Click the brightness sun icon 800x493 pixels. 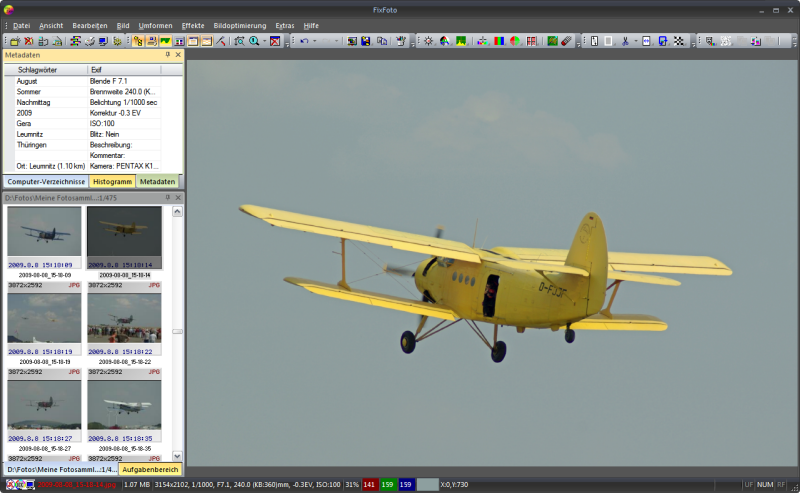coord(429,41)
